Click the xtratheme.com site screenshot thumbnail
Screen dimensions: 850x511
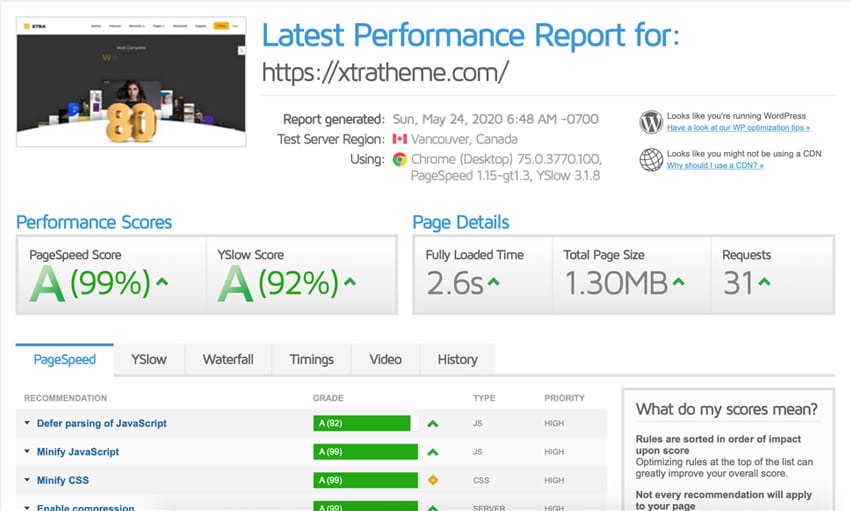click(131, 89)
